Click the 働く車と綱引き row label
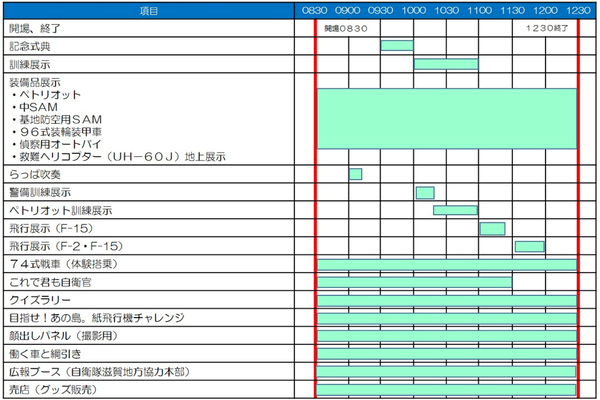Screen dimensions: 600x400 point(45,354)
